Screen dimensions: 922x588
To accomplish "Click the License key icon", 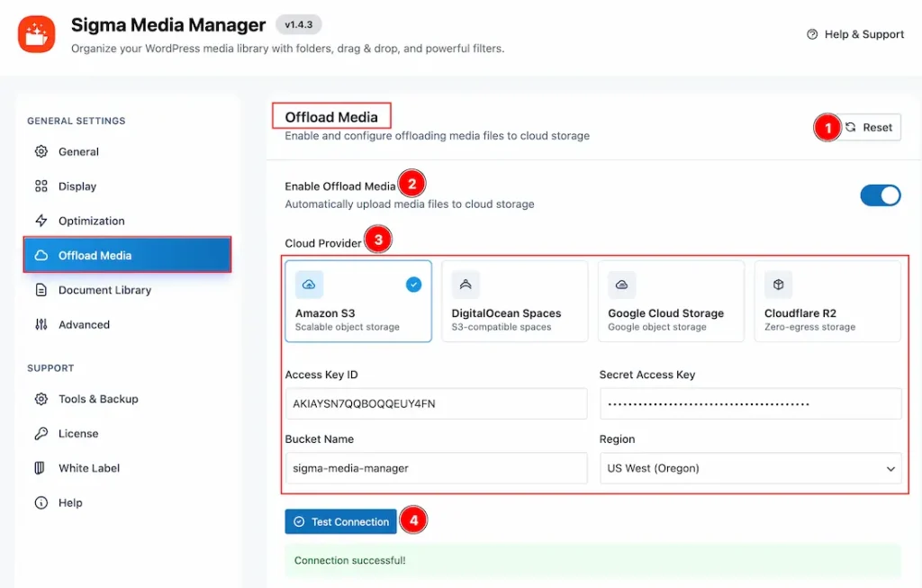I will (x=41, y=433).
